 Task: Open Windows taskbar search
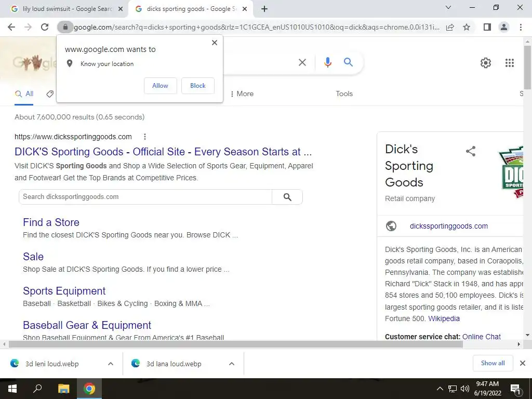pos(37,389)
